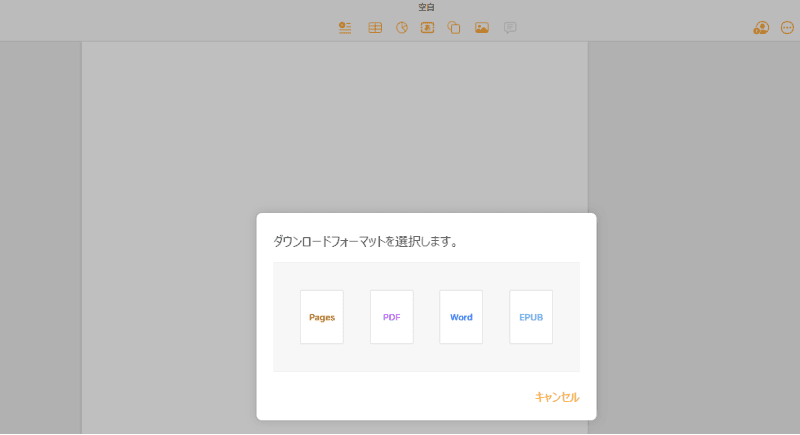Click the document title 空白
This screenshot has height=435, width=800.
point(427,7)
